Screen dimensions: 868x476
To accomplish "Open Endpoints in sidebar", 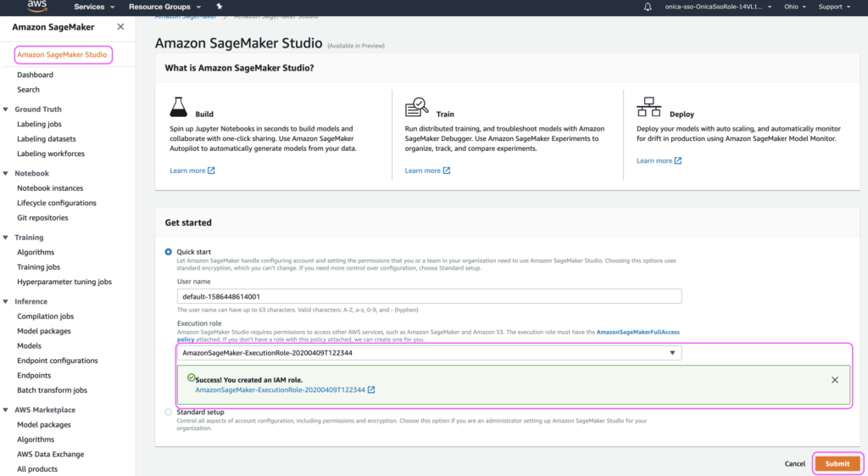I will [x=34, y=375].
